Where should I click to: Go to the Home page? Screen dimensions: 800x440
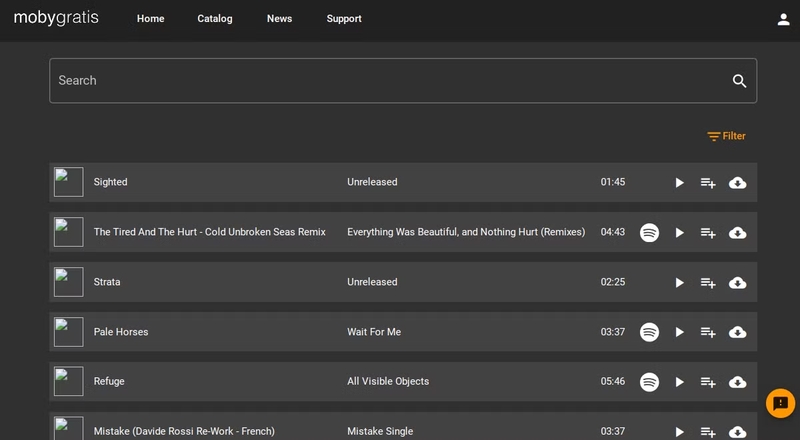[x=151, y=19]
